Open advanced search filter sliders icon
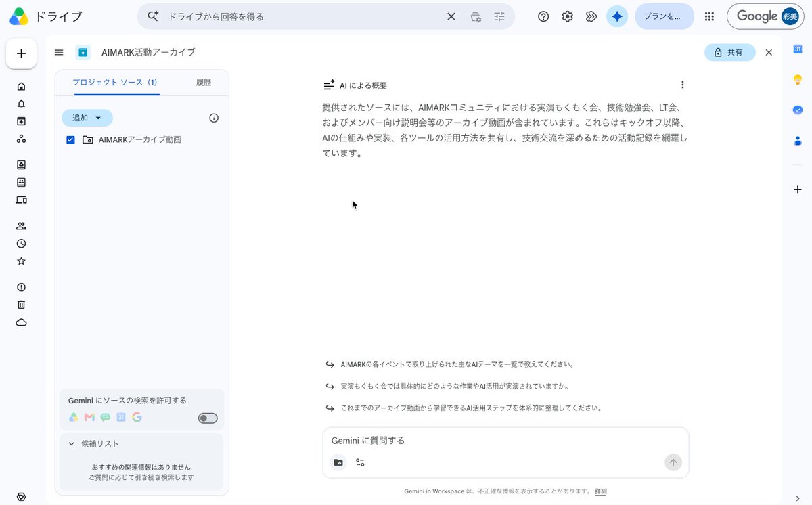Screen dimensions: 812x505 pos(500,16)
